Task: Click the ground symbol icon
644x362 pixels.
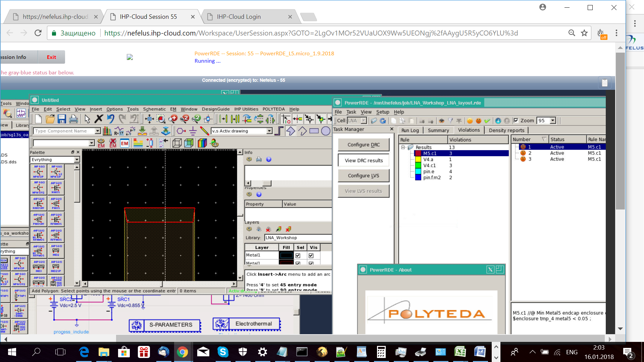Action: point(193,131)
